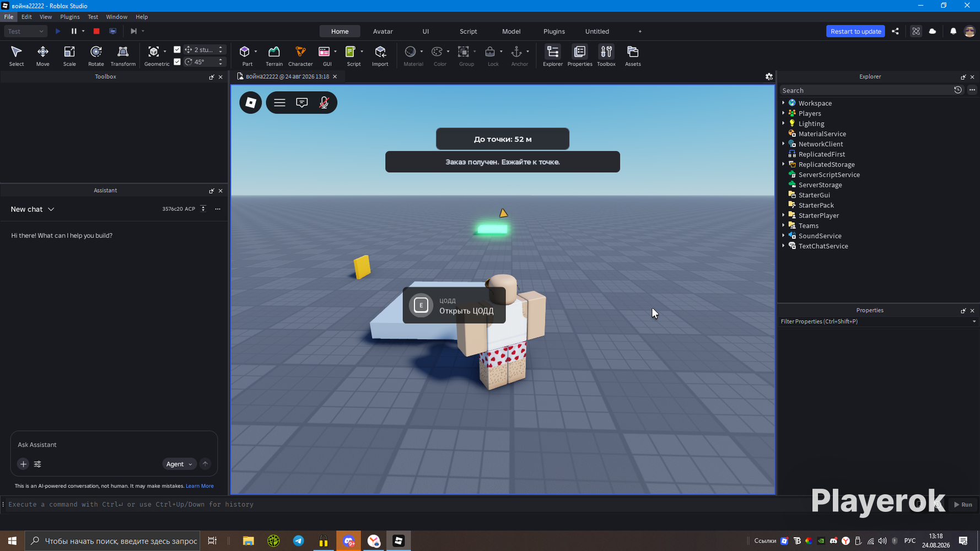This screenshot has width=980, height=551.
Task: Open the Test mode dropdown
Action: point(25,31)
